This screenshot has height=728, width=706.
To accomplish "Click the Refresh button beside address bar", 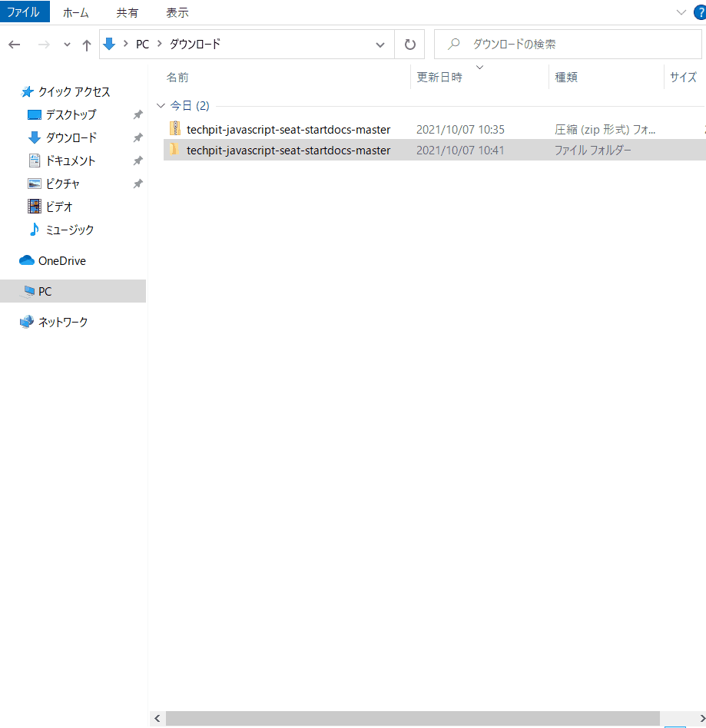I will coord(409,45).
